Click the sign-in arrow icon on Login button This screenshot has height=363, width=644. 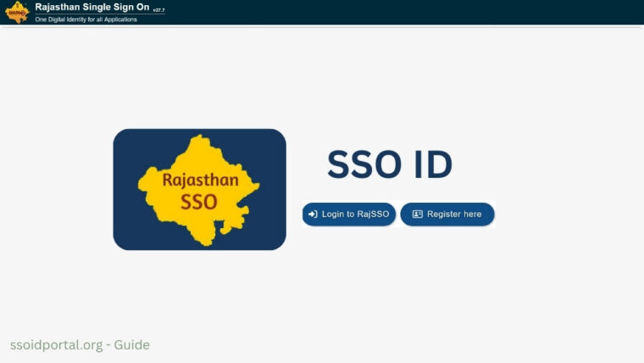(313, 215)
